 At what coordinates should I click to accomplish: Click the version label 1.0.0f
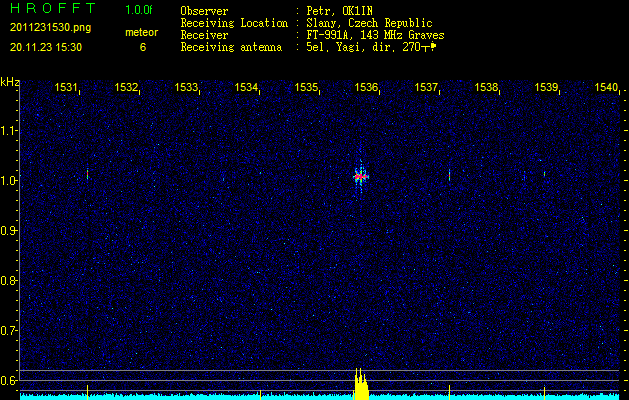click(x=139, y=10)
